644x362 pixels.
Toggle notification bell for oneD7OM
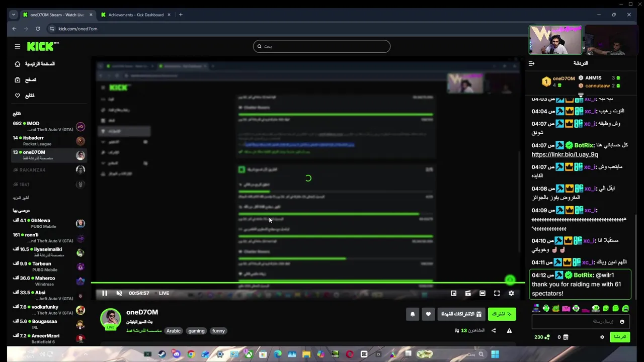pyautogui.click(x=413, y=314)
